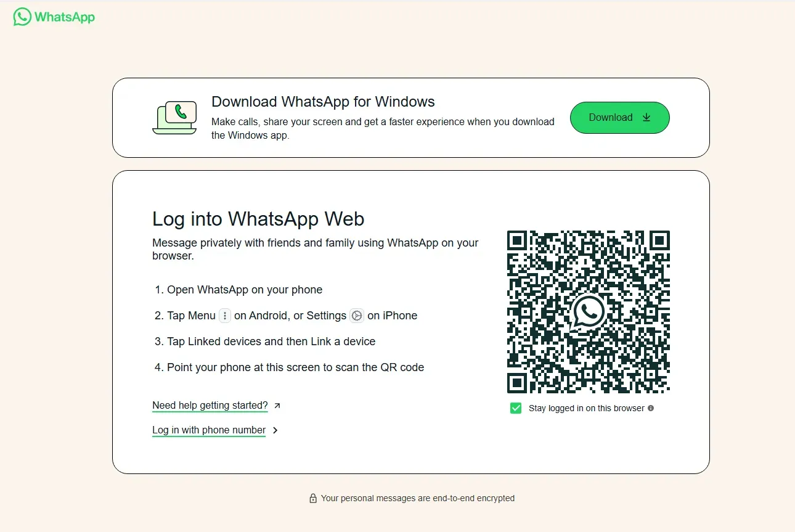Click the WhatsApp logo in header
Screen dimensions: 795x532
pos(54,17)
